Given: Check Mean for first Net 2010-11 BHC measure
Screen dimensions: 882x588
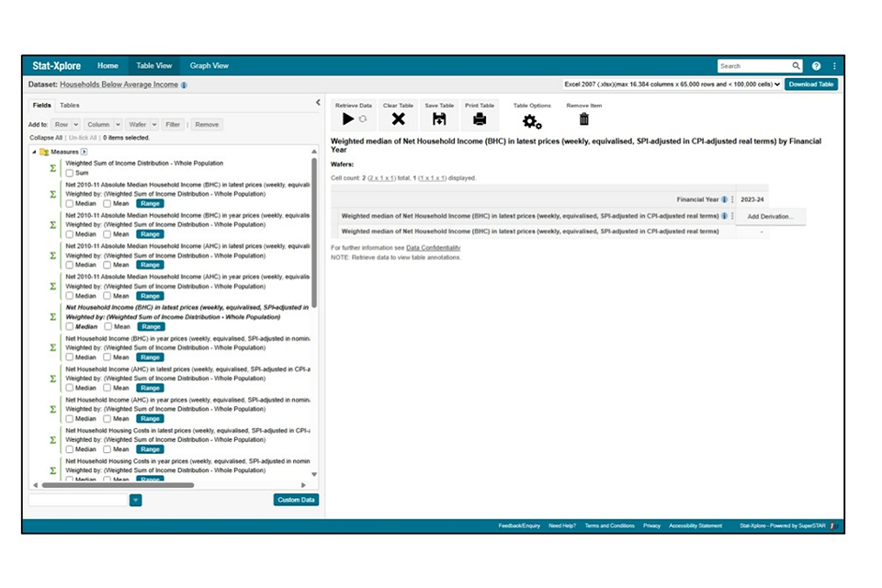Looking at the screenshot, I should point(107,203).
